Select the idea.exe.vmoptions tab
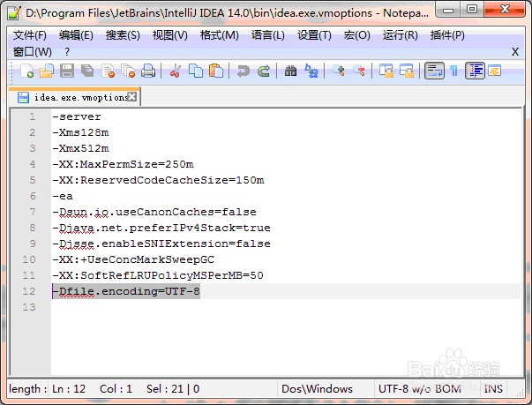532x405 pixels. coord(74,97)
